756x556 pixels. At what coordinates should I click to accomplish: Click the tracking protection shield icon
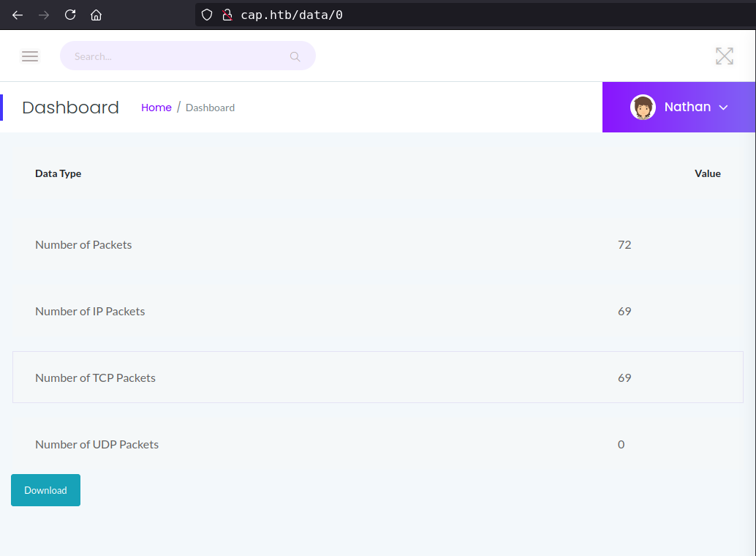coord(207,15)
